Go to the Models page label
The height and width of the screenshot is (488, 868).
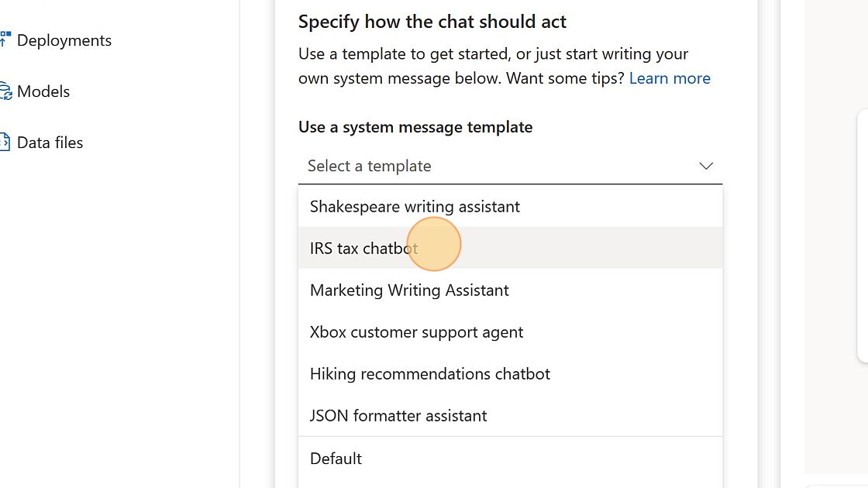pos(43,91)
